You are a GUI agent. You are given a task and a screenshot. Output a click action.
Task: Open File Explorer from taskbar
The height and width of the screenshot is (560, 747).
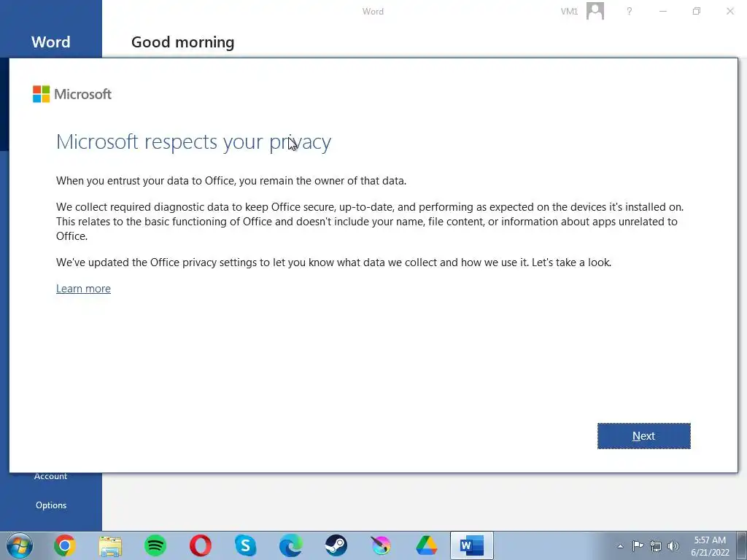(110, 546)
